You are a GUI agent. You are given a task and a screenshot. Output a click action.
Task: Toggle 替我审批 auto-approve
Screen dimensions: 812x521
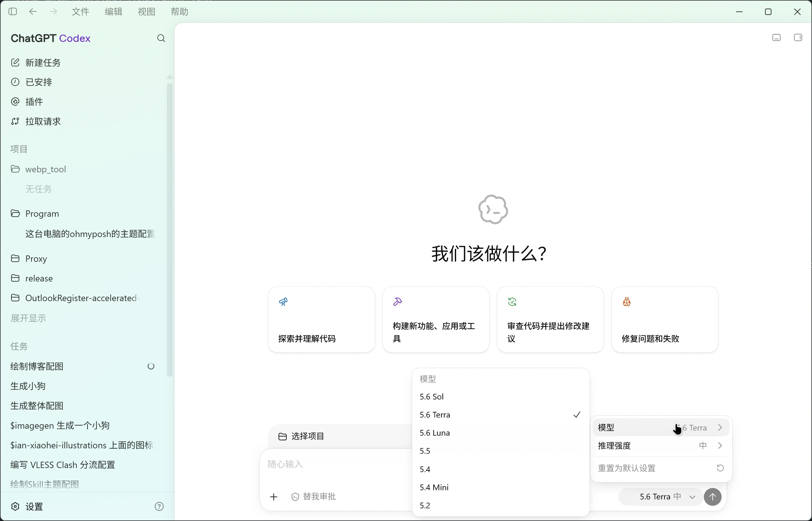pos(313,497)
